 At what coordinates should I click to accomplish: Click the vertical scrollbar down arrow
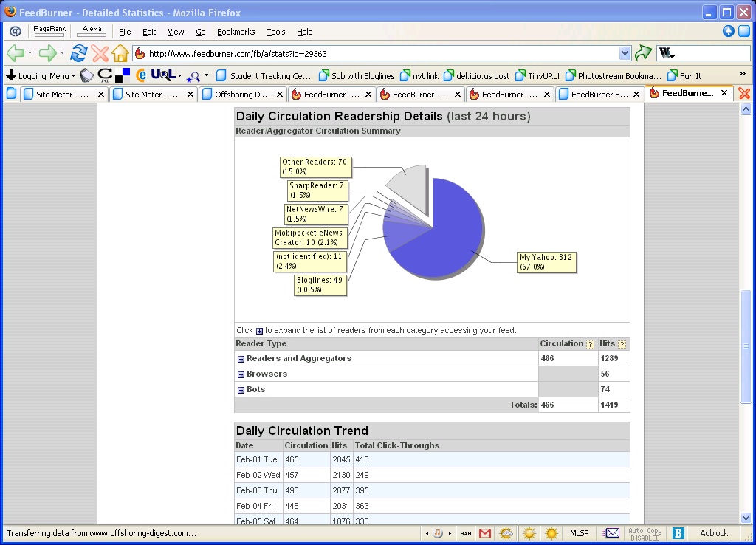(746, 518)
